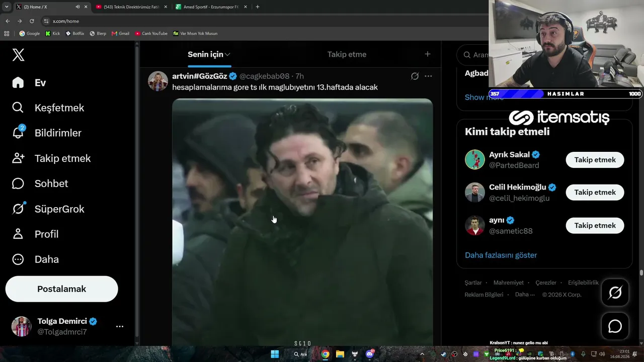Open the post image of the man in dark coat
The height and width of the screenshot is (362, 644).
(302, 222)
